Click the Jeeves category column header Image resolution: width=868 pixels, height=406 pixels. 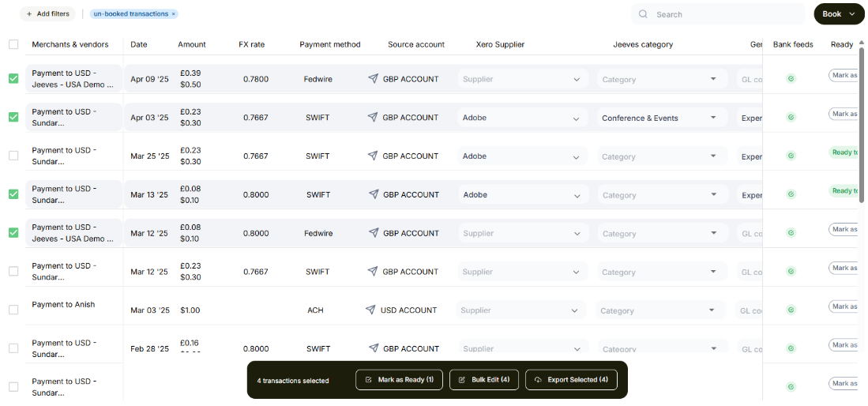click(643, 45)
